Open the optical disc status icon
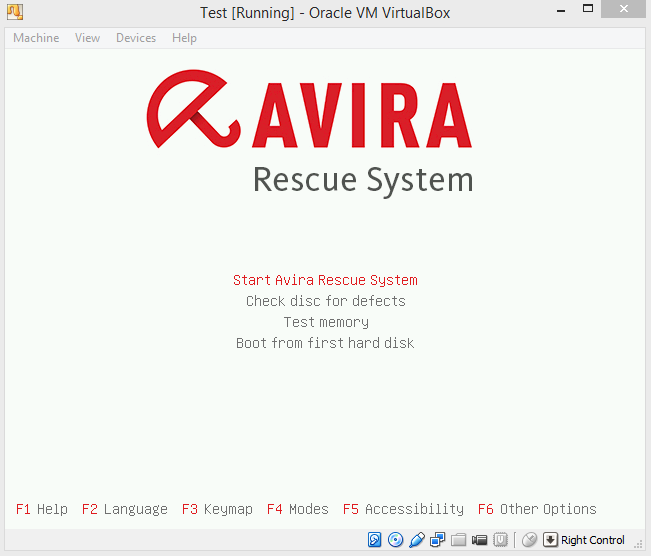Image resolution: width=651 pixels, height=556 pixels. pyautogui.click(x=396, y=540)
